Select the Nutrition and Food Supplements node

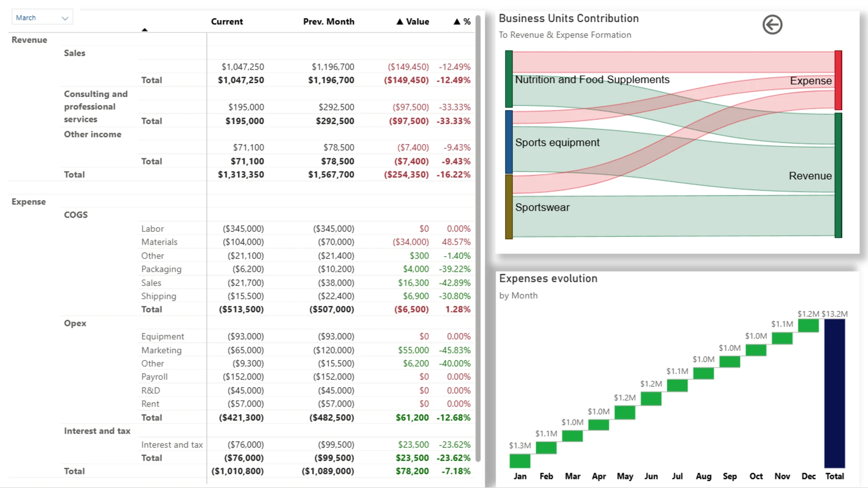click(x=509, y=79)
